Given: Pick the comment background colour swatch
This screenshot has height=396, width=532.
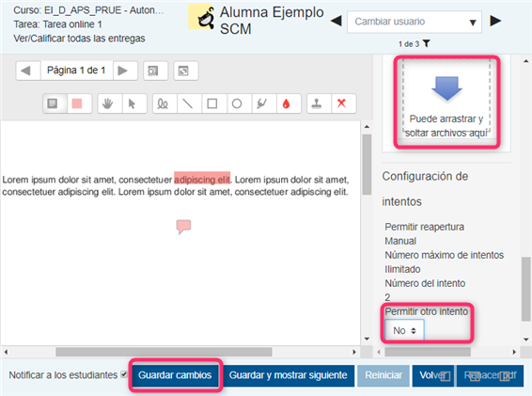Looking at the screenshot, I should [55, 103].
